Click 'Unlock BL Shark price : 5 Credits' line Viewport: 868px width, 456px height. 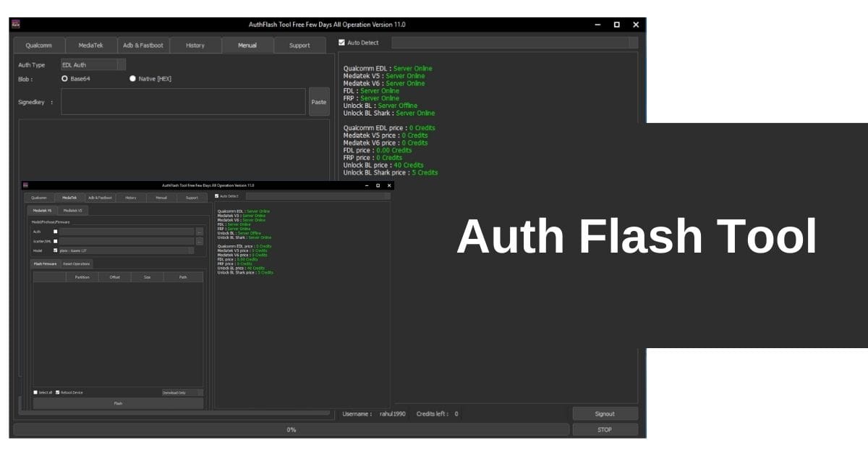point(391,173)
